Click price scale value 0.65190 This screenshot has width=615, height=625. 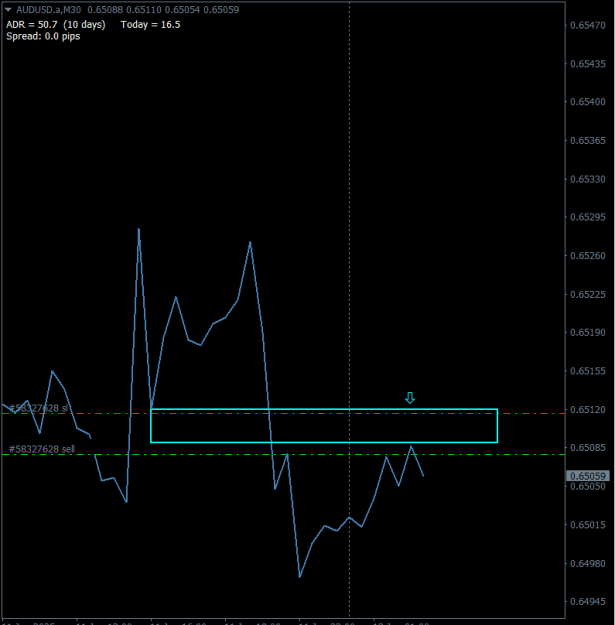(587, 332)
